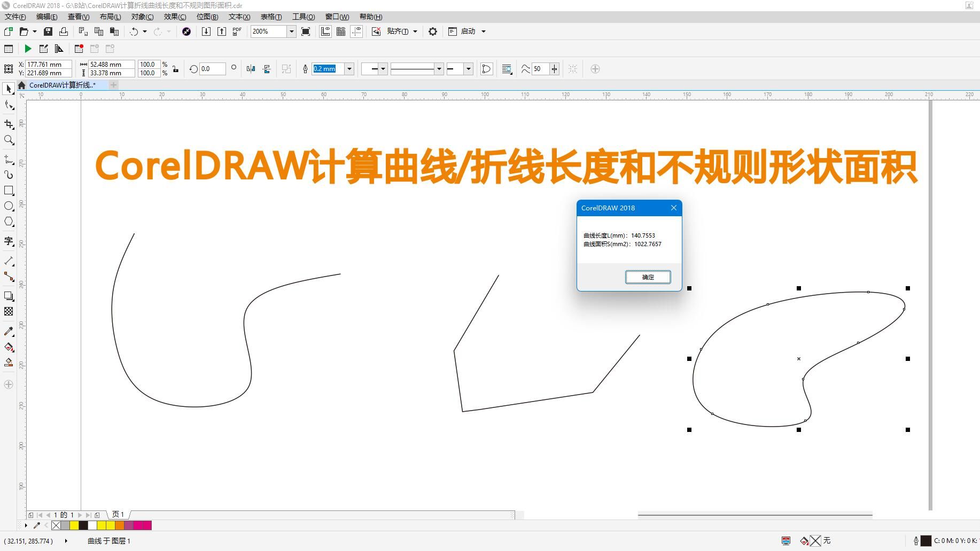Image resolution: width=980 pixels, height=551 pixels.
Task: Select the Smart Fill tool
Action: (x=9, y=363)
